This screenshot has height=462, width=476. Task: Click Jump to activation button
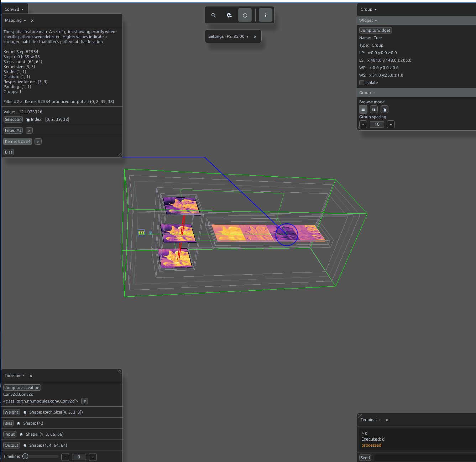pyautogui.click(x=22, y=388)
